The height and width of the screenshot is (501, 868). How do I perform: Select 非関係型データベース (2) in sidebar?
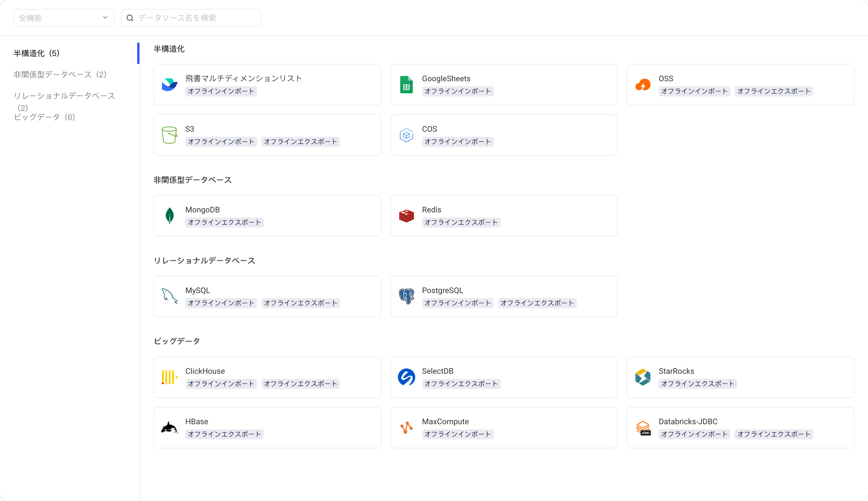pyautogui.click(x=60, y=75)
